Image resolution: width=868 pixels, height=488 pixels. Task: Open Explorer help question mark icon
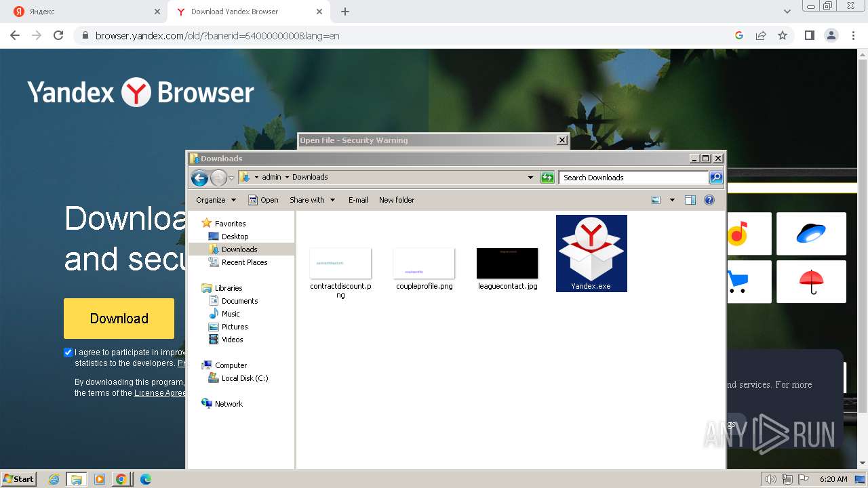tap(709, 200)
